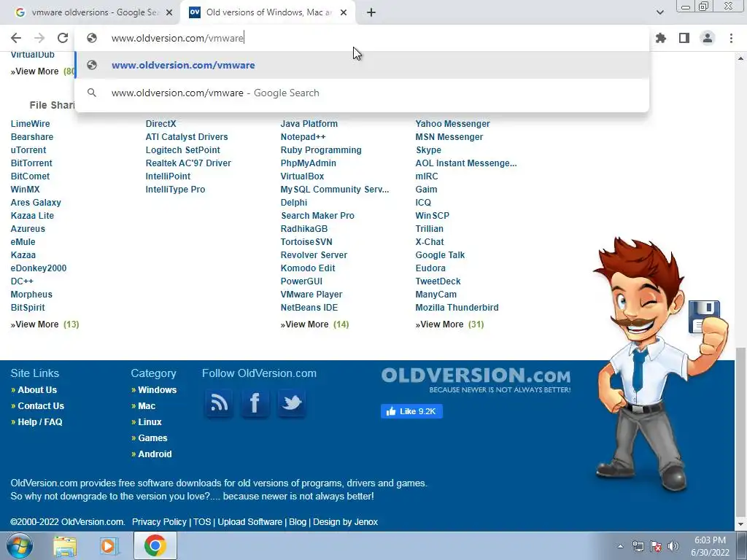
Task: Open the Facebook follow icon
Action: [x=255, y=403]
